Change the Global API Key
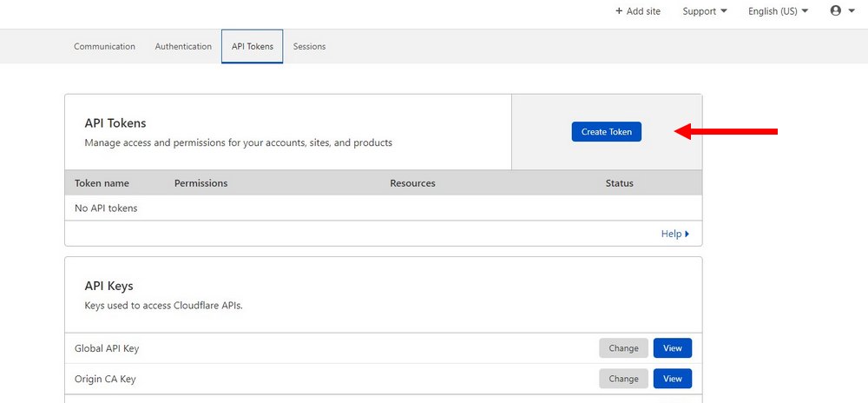Screen dimensions: 868x403 coord(623,348)
